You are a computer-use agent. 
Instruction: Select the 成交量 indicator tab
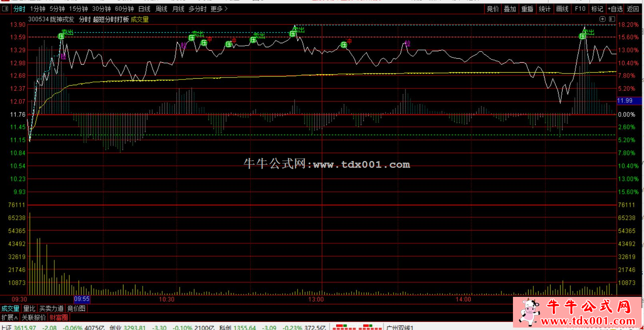pos(10,308)
